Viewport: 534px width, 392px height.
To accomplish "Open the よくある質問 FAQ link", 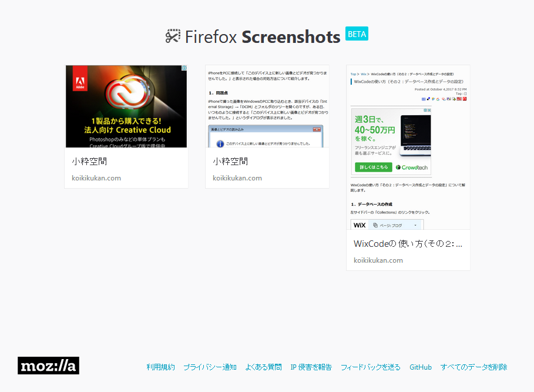I will [x=264, y=367].
